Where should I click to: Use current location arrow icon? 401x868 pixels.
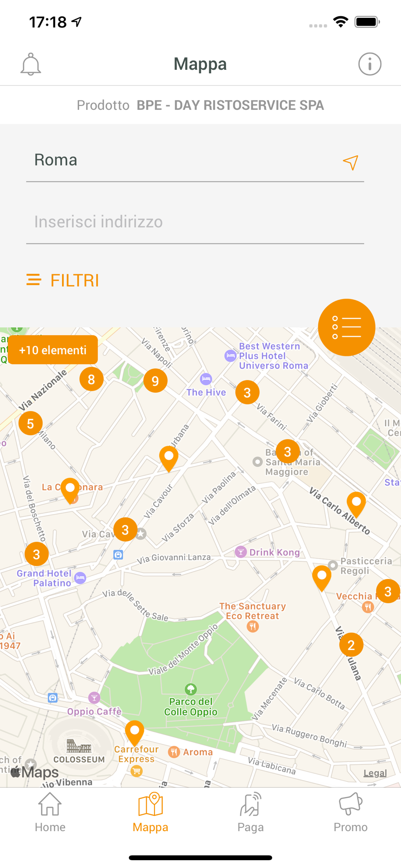click(351, 162)
